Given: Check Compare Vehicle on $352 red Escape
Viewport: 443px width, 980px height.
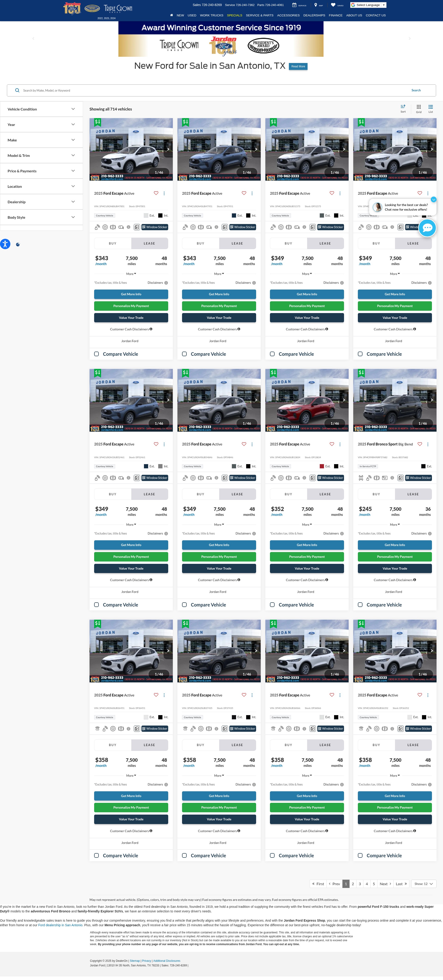Looking at the screenshot, I should 272,604.
